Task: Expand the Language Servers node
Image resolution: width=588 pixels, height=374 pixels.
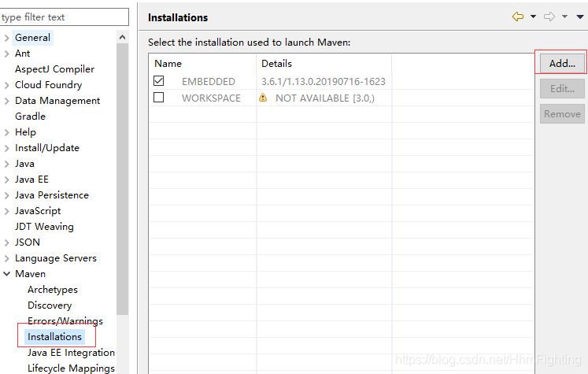Action: [6, 258]
